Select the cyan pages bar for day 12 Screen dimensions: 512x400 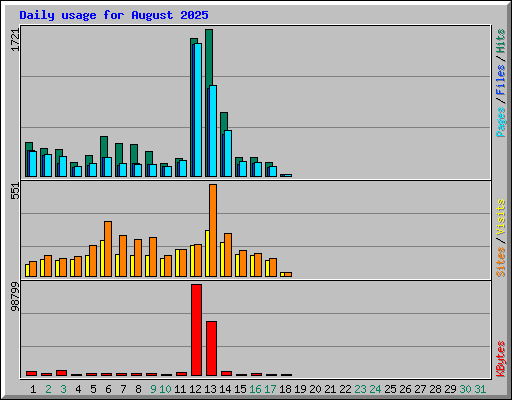coord(198,110)
